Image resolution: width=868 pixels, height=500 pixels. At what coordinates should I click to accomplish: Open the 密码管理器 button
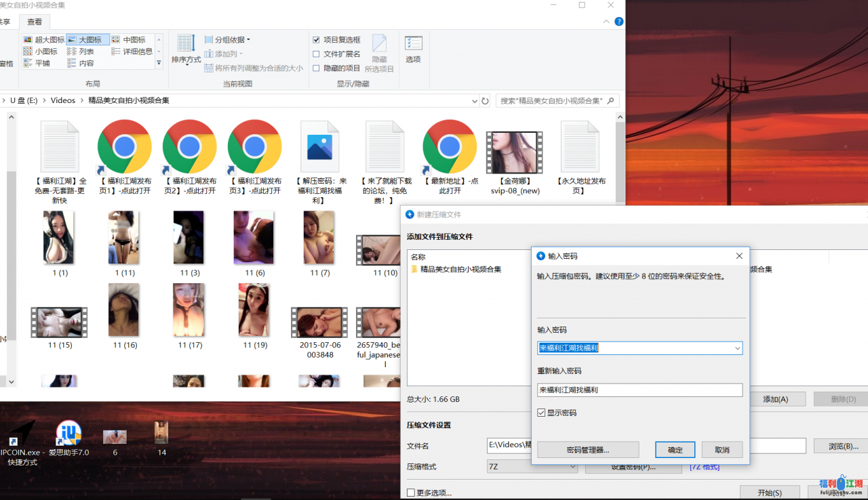click(587, 450)
